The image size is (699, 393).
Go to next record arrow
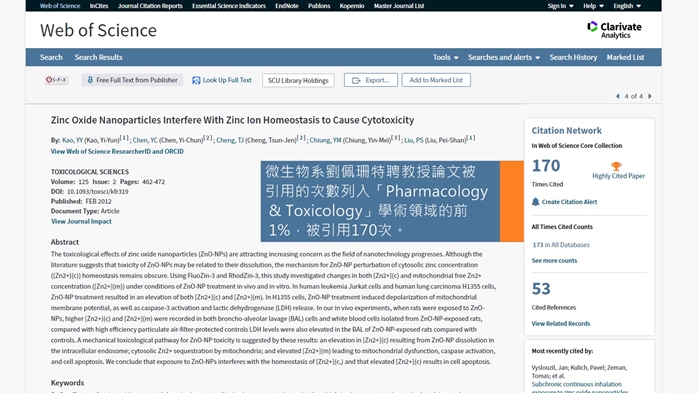pos(650,96)
